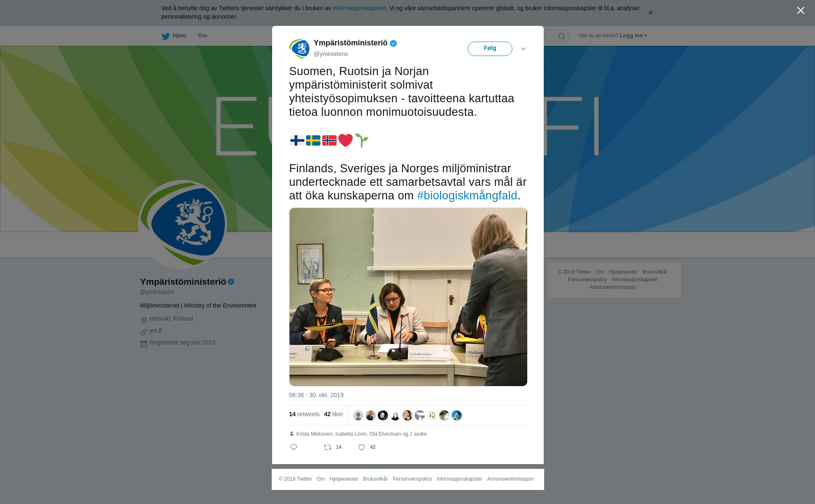The width and height of the screenshot is (815, 504).
Task: Open the ym.fi website link
Action: point(156,330)
